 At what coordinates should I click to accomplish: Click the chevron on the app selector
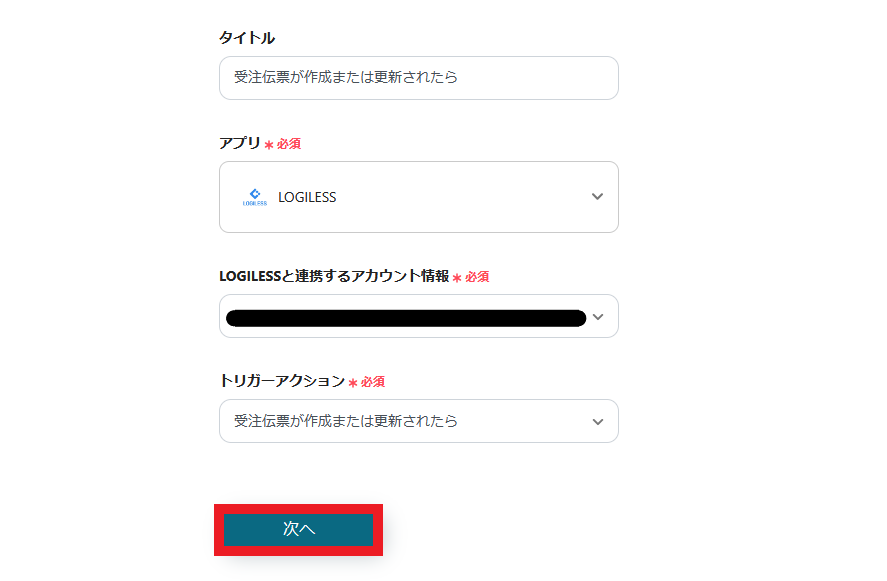(x=597, y=196)
